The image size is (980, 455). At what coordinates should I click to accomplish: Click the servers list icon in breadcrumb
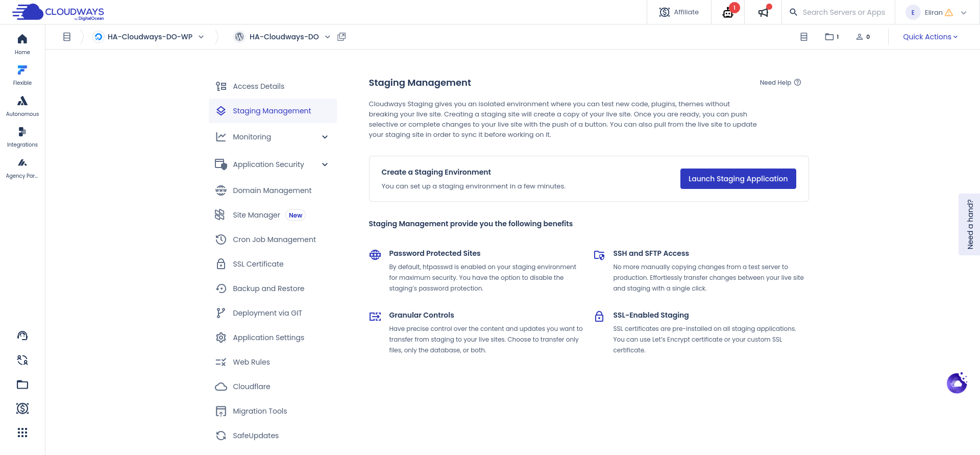click(x=67, y=37)
